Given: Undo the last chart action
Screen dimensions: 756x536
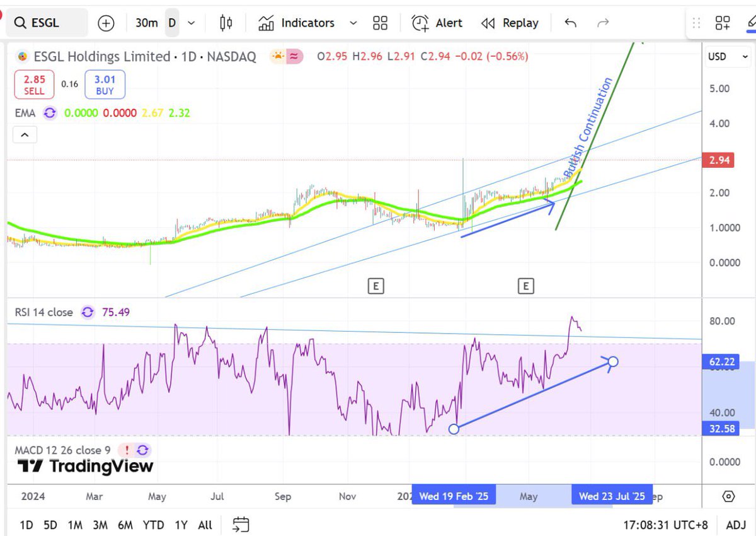Looking at the screenshot, I should (570, 23).
